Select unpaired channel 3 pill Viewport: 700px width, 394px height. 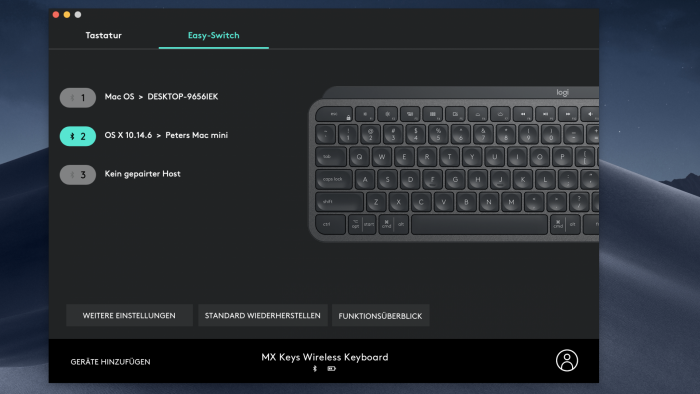tap(78, 175)
